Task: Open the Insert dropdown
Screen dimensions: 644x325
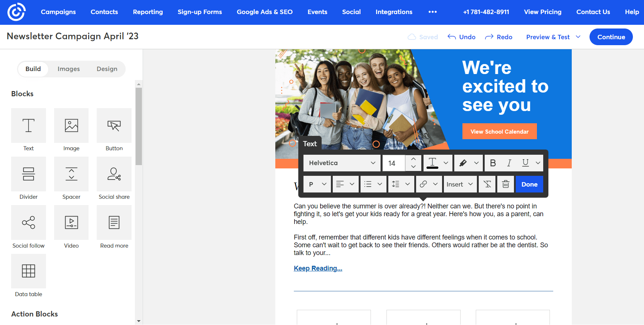Action: 460,184
